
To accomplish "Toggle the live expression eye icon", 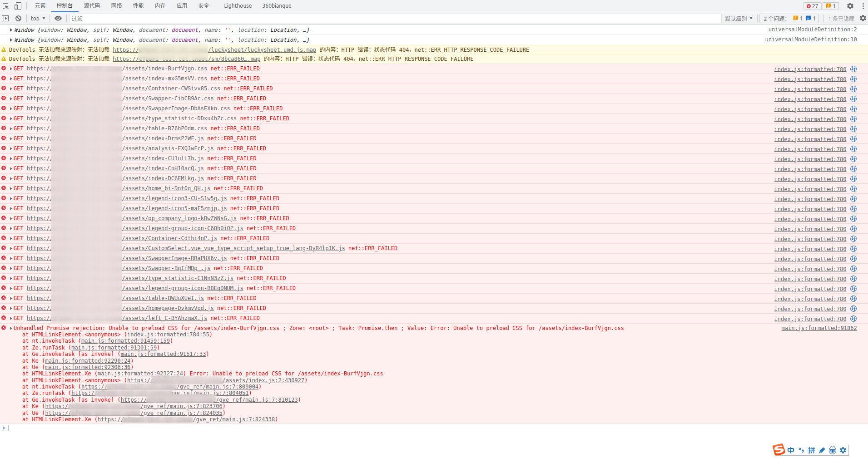I will (58, 19).
